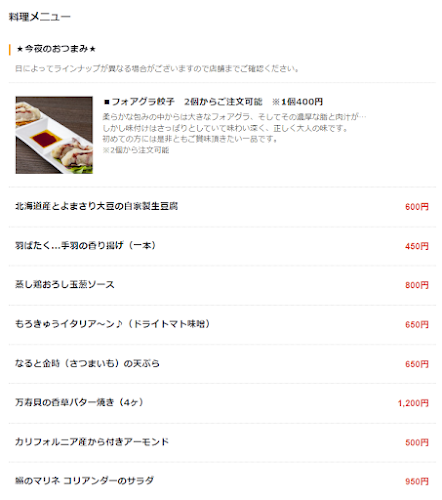Click the カリフォルニア産から付きアーモンド item
Screen dimensions: 442x500
(x=92, y=442)
